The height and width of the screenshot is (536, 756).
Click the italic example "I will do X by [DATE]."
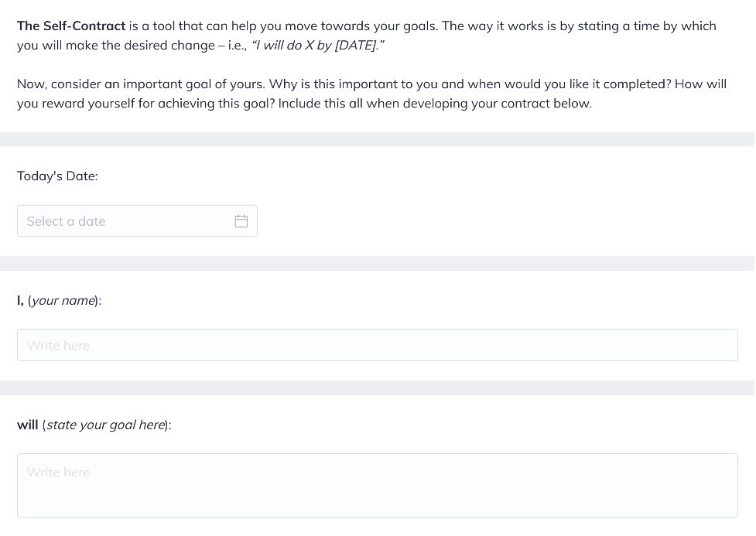(x=313, y=45)
